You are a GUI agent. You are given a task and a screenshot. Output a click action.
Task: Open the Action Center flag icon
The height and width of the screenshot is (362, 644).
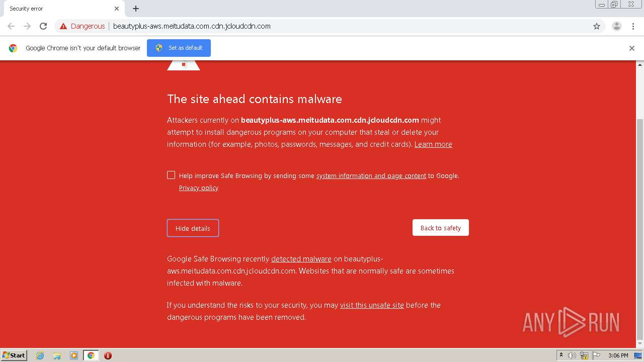(596, 355)
